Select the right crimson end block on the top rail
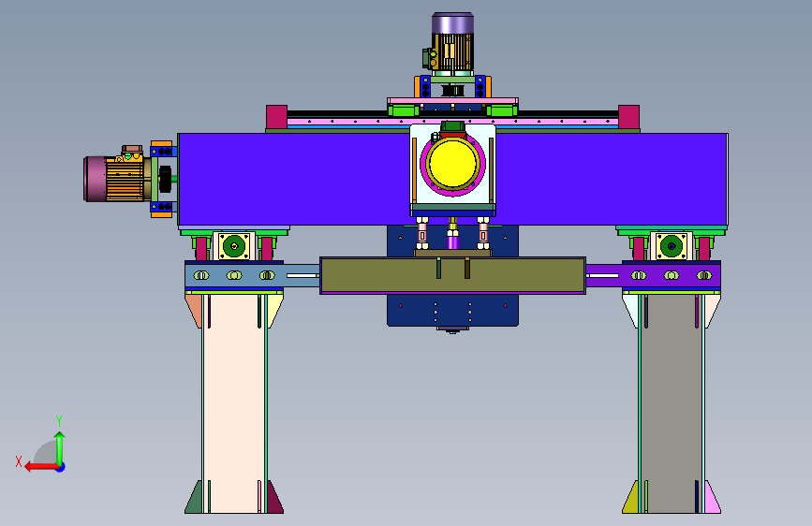812x526 pixels. (x=628, y=117)
